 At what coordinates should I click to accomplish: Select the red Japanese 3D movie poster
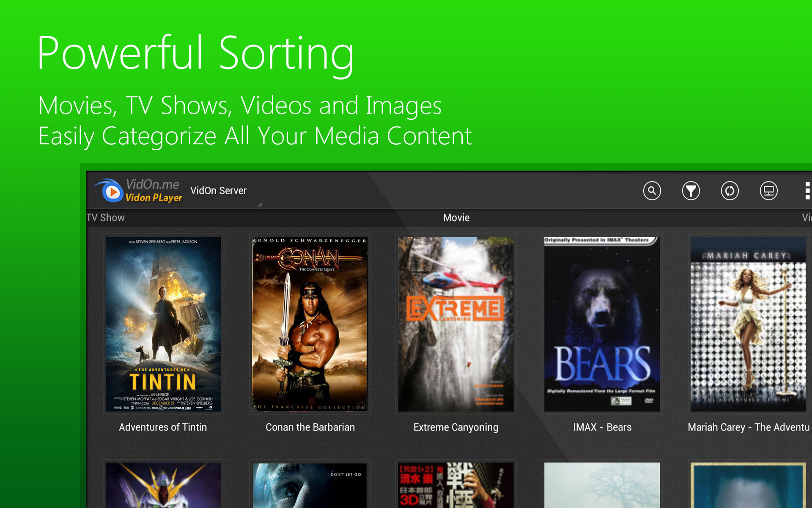click(x=455, y=485)
